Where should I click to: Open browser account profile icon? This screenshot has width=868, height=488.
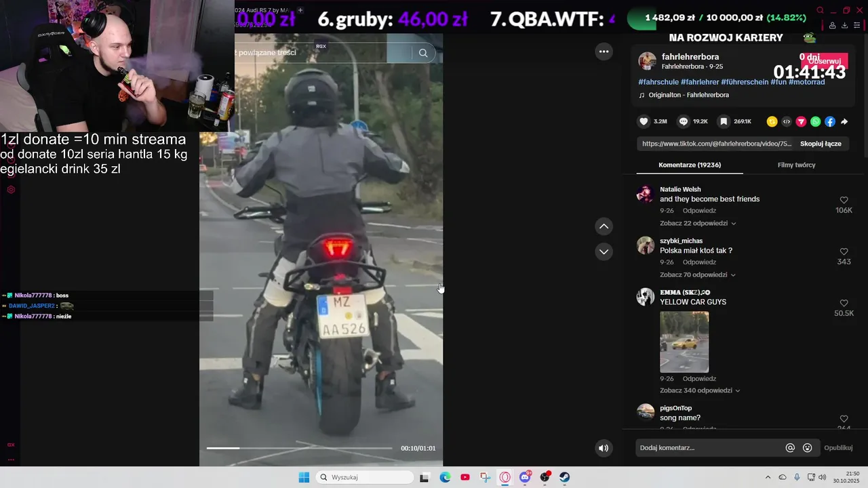(x=832, y=25)
